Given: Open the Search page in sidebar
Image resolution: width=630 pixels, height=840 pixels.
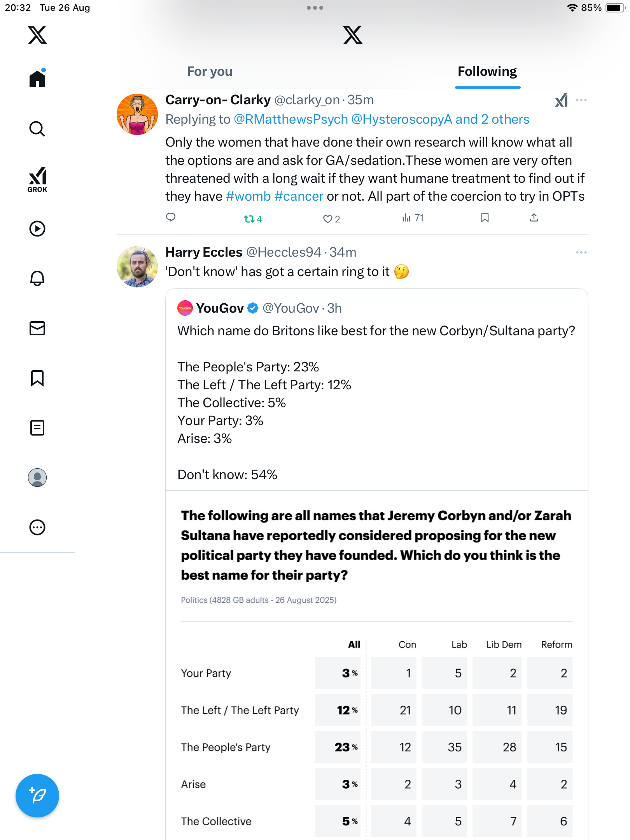Looking at the screenshot, I should [37, 129].
